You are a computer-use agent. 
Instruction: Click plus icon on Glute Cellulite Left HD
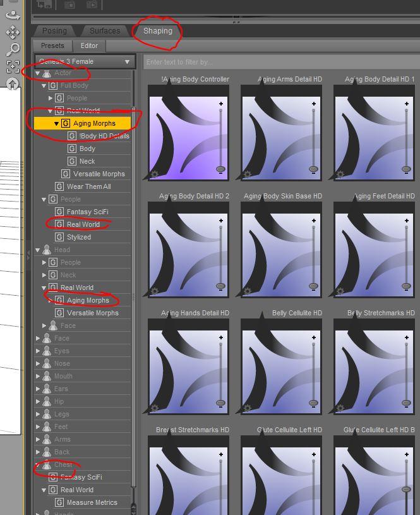[314, 454]
